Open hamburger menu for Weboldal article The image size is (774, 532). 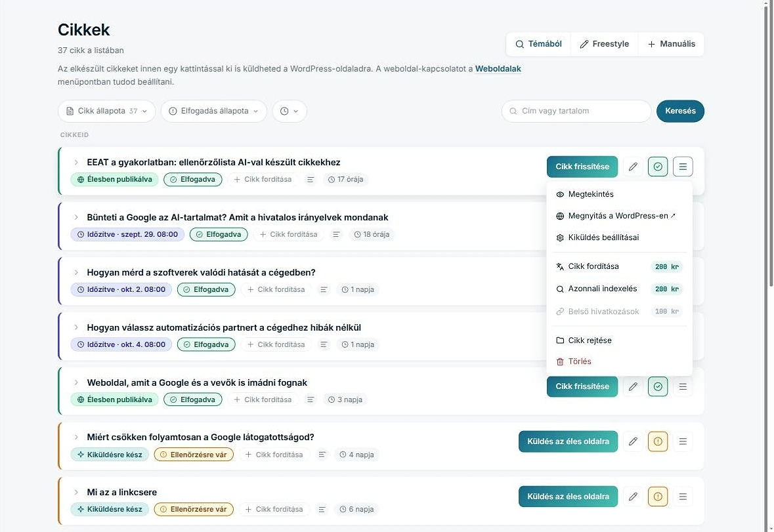pos(683,386)
